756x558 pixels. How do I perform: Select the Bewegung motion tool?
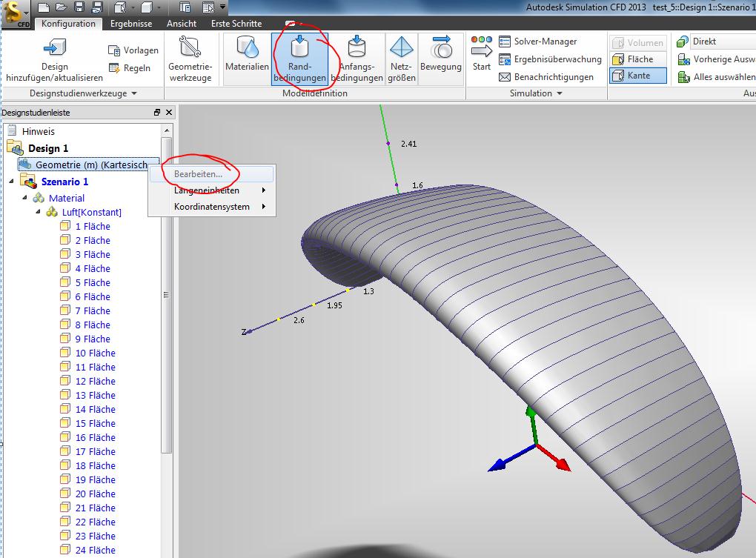pyautogui.click(x=441, y=60)
